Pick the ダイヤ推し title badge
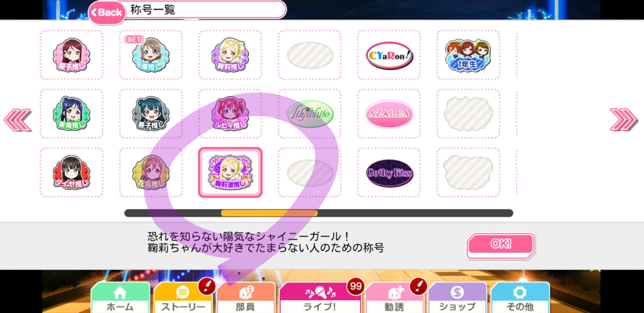Image resolution: width=644 pixels, height=313 pixels. [71, 172]
